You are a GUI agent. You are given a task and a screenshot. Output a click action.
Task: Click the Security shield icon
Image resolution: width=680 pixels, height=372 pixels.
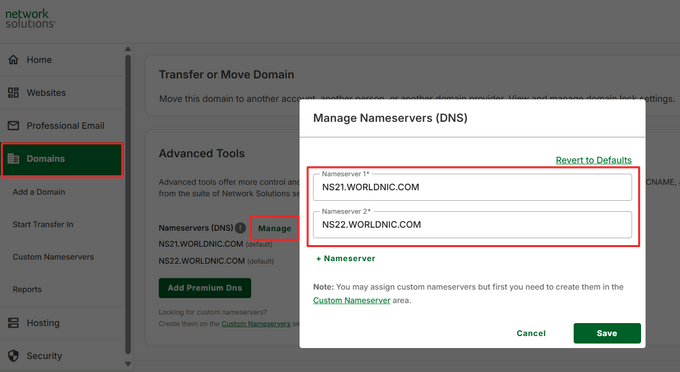[13, 356]
